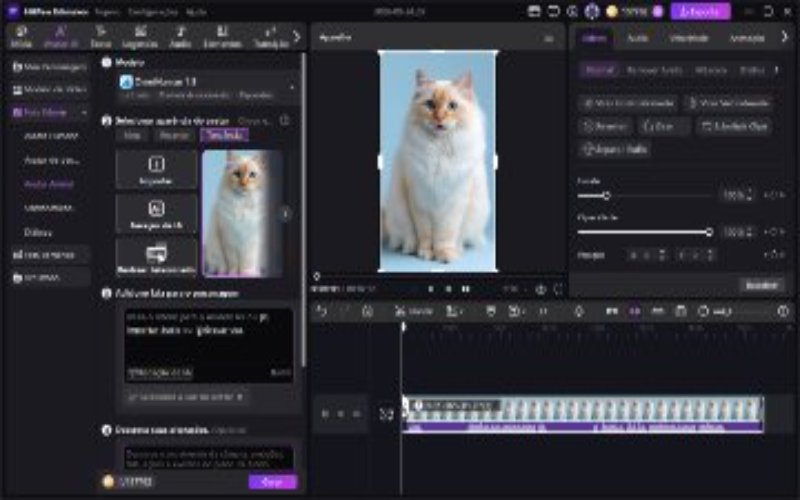Add keyframe for Posição
The image size is (800, 500).
[x=774, y=255]
